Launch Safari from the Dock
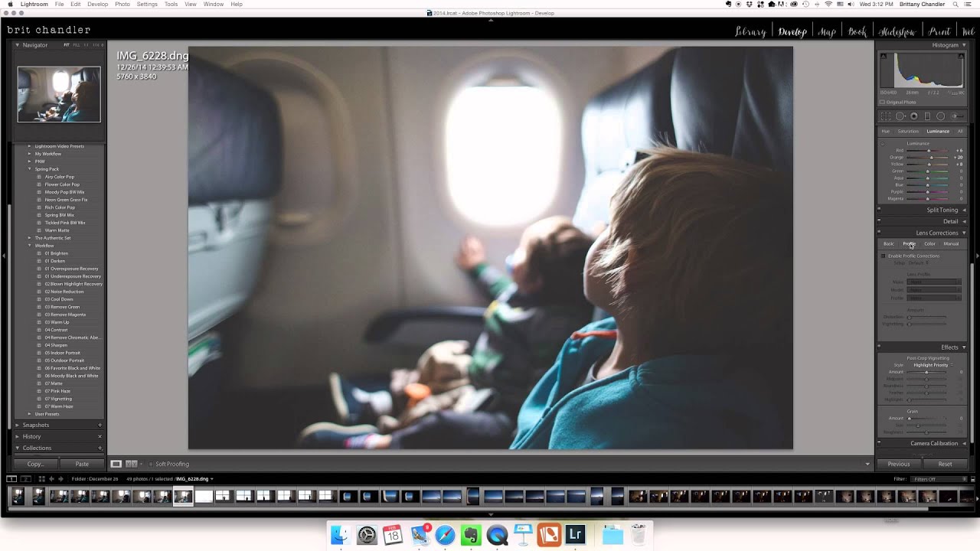This screenshot has height=551, width=980. (x=445, y=534)
